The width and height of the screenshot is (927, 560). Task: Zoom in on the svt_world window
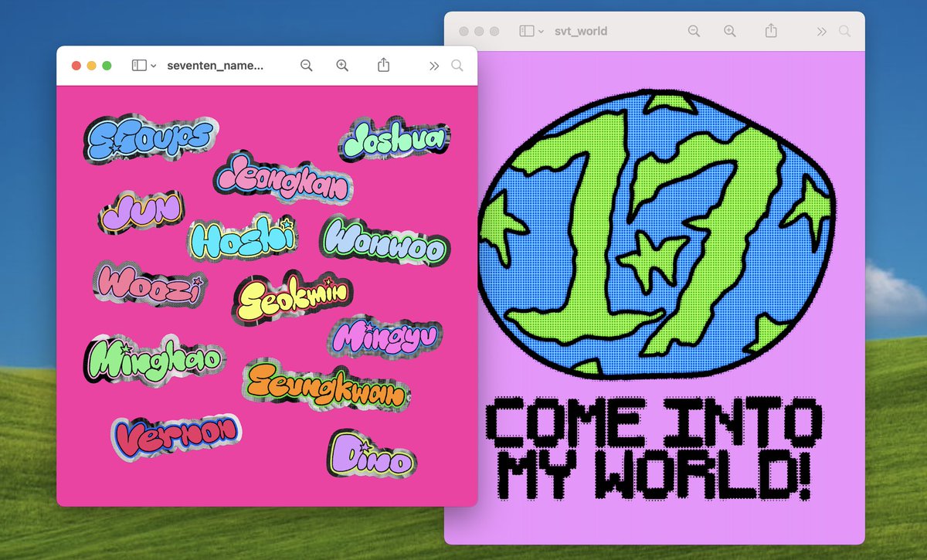tap(729, 32)
